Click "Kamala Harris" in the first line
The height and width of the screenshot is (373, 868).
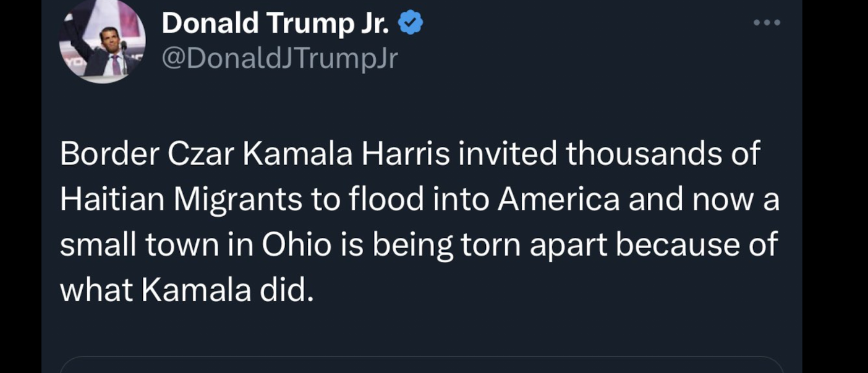click(346, 154)
